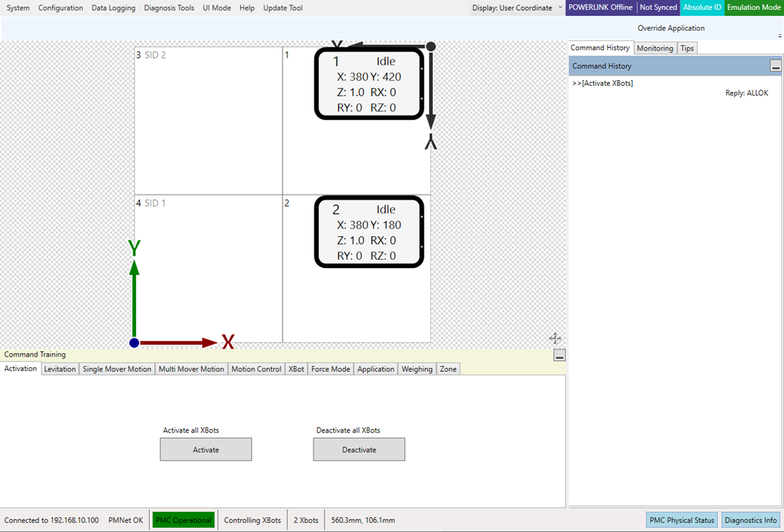The width and height of the screenshot is (784, 532).
Task: Switch to the Monitoring tab
Action: 654,48
